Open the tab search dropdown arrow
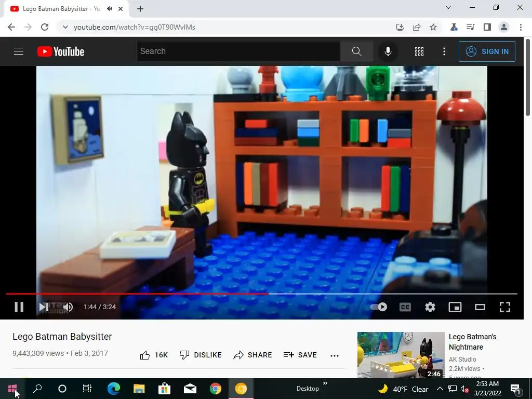The image size is (532, 399). (448, 7)
